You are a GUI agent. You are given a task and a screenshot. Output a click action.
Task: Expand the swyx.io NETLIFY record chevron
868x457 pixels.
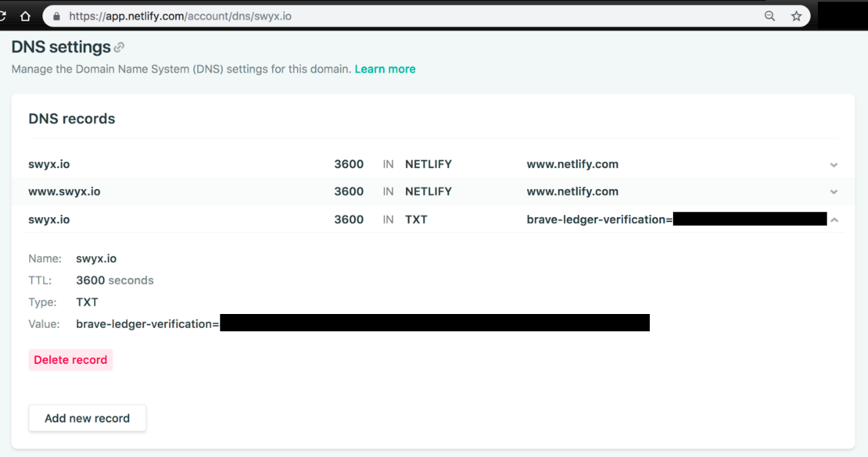(x=834, y=165)
